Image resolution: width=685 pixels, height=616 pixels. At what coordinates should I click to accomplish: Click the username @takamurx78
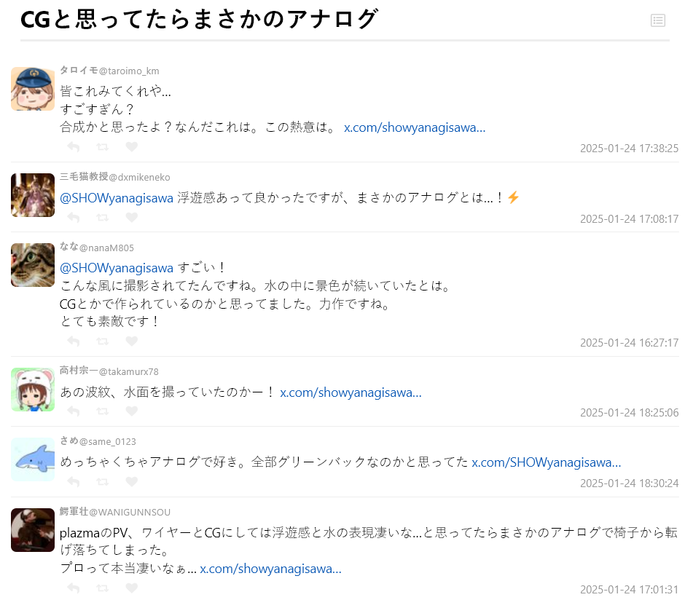[x=128, y=372]
